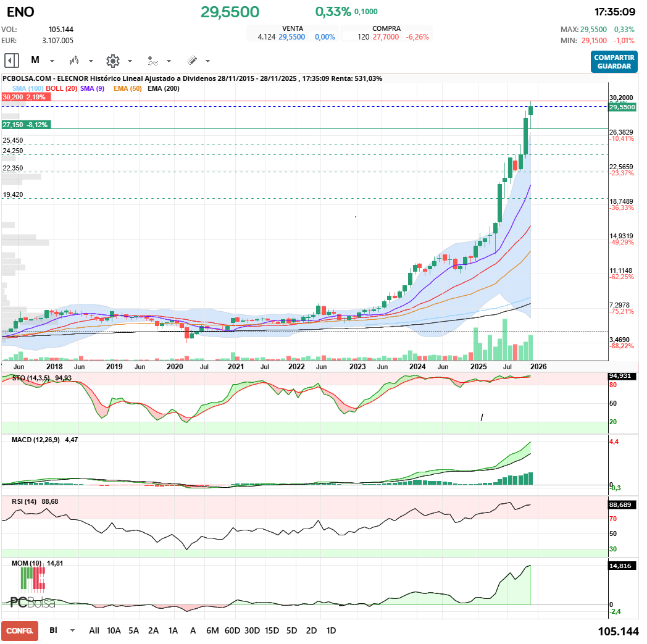Click the 27,150 green price level tag
The height and width of the screenshot is (644, 647).
click(x=25, y=125)
